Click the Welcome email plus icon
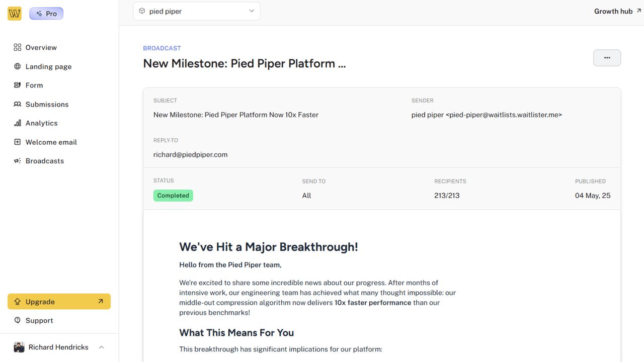This screenshot has height=362, width=644. pos(17,142)
